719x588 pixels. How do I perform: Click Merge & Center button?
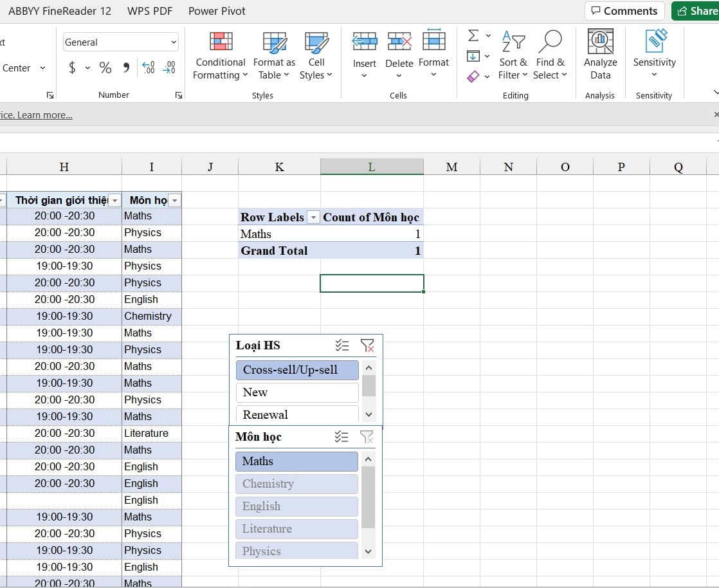tap(16, 68)
